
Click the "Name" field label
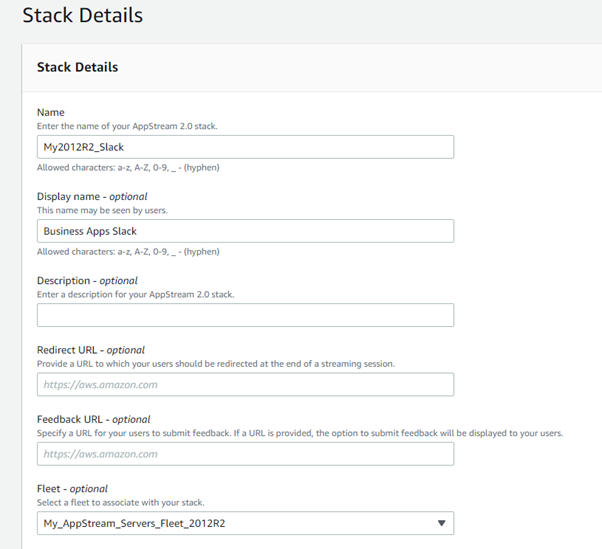click(x=51, y=112)
